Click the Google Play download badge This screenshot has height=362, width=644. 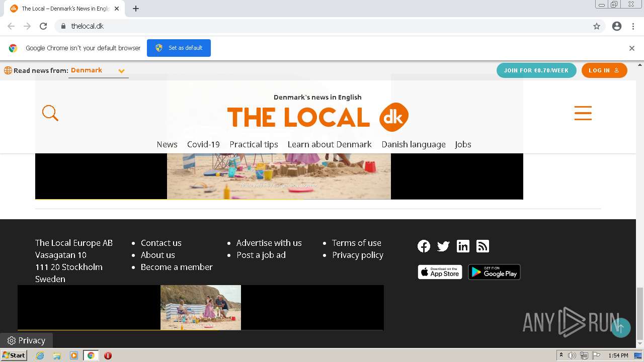pos(494,272)
